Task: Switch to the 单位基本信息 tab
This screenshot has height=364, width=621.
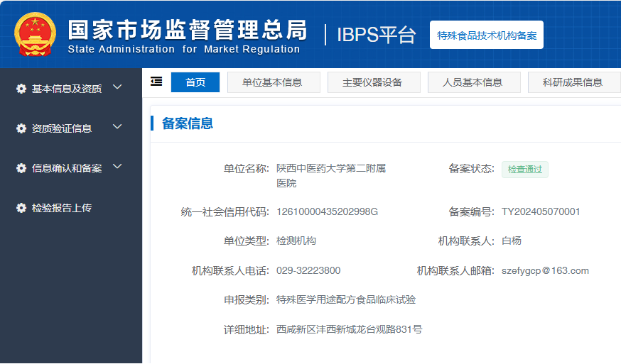Action: pyautogui.click(x=274, y=82)
